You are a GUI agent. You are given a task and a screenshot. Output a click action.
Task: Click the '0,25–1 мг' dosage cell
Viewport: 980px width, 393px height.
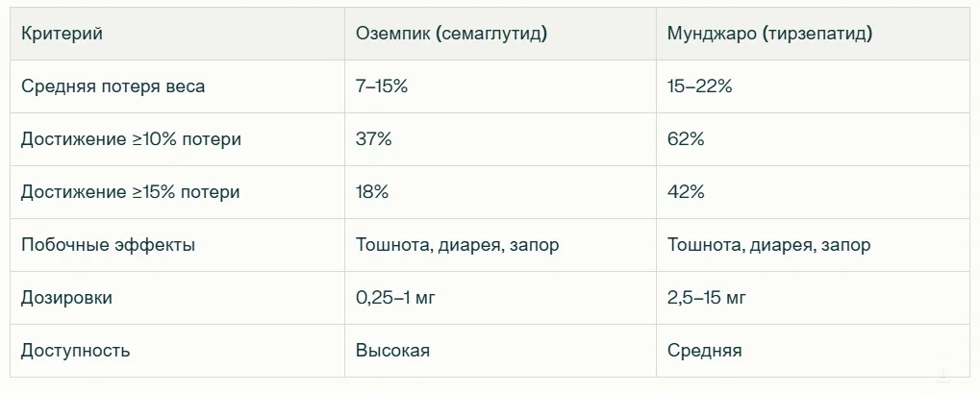click(395, 298)
